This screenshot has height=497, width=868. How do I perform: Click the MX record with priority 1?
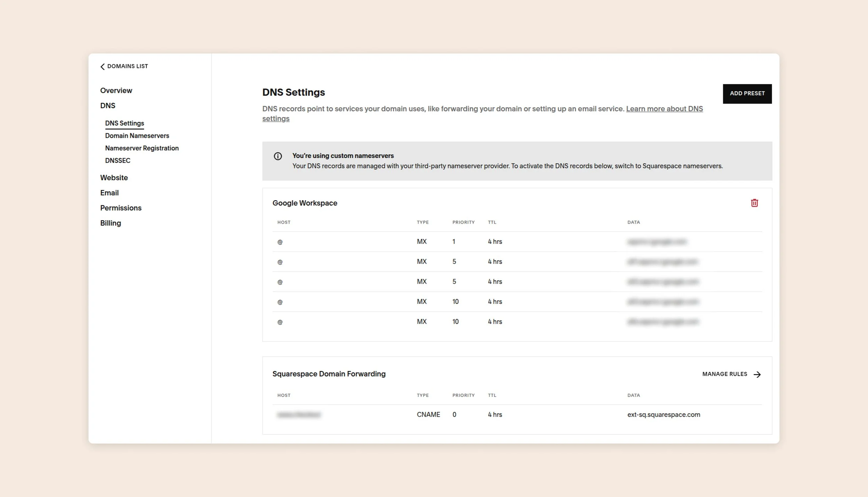coord(422,241)
